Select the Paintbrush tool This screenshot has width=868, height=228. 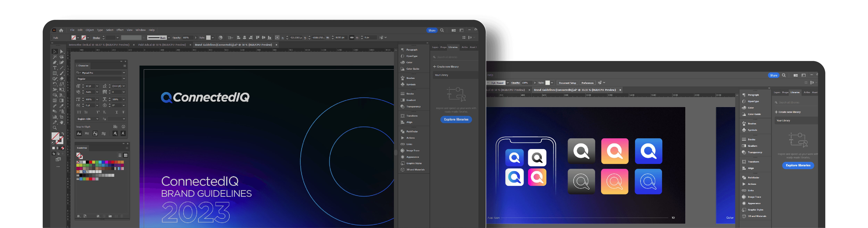(x=62, y=73)
